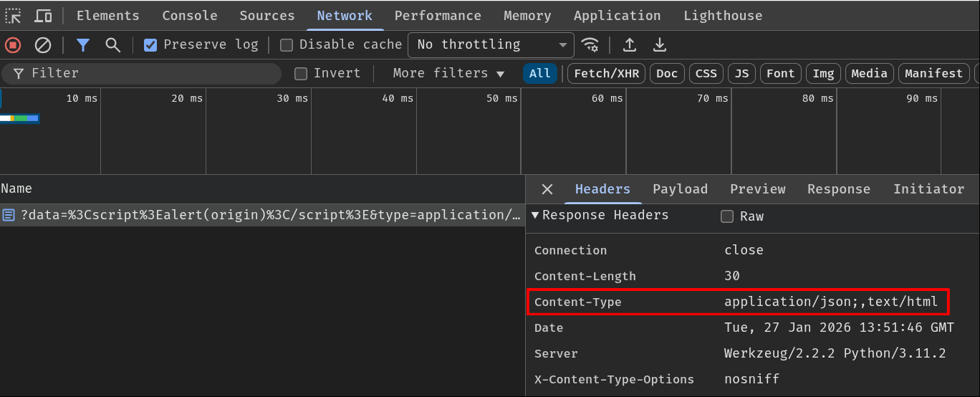980x397 pixels.
Task: Export HAR file with download icon
Action: [660, 45]
